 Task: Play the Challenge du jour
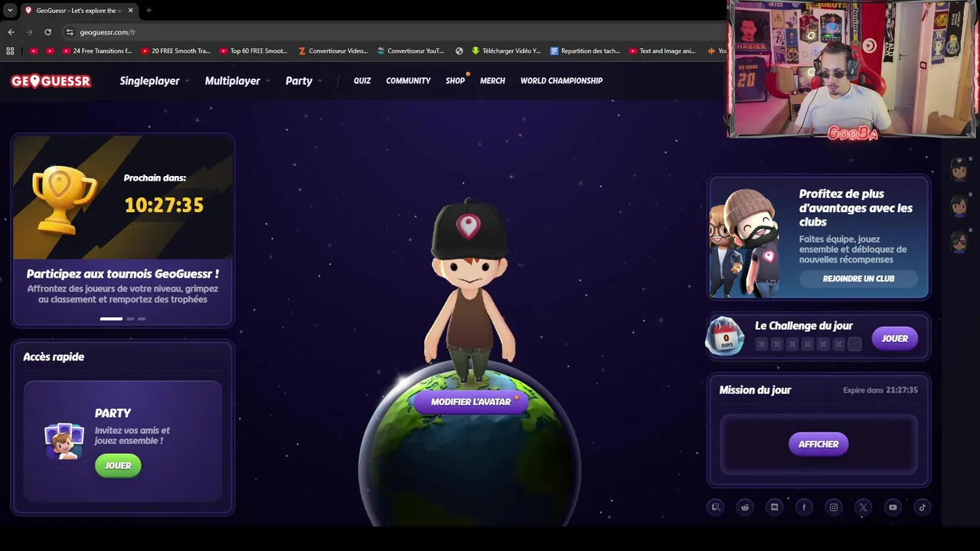point(895,338)
